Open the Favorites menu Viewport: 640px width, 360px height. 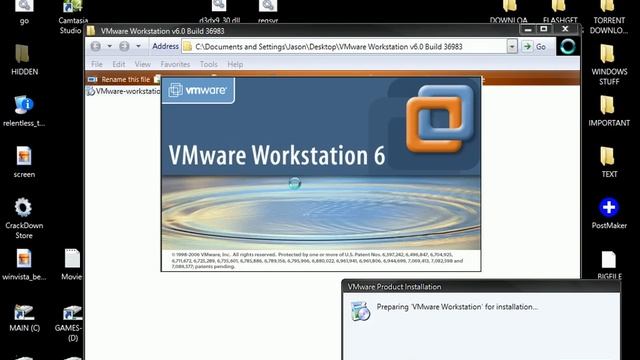click(175, 64)
